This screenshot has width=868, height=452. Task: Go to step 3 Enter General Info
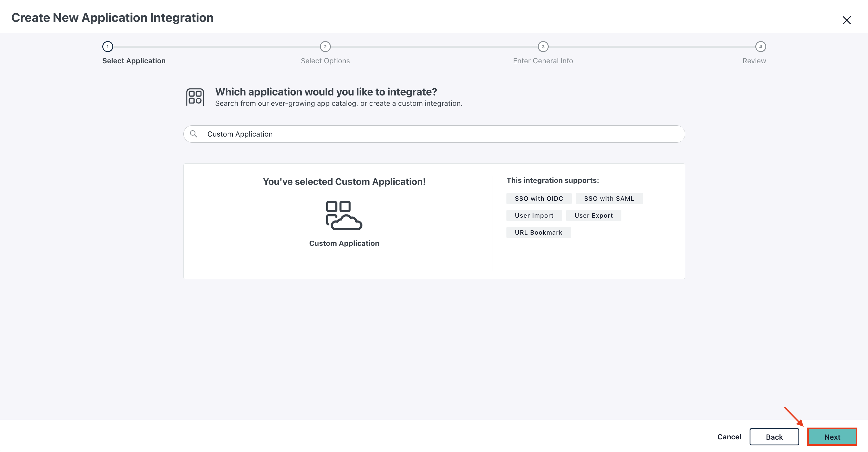click(x=543, y=47)
